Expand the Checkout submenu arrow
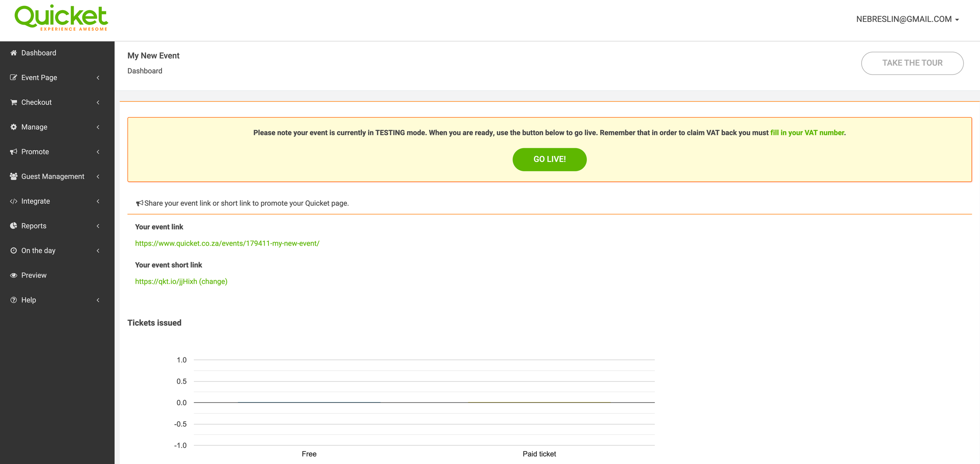This screenshot has width=980, height=464. point(98,102)
